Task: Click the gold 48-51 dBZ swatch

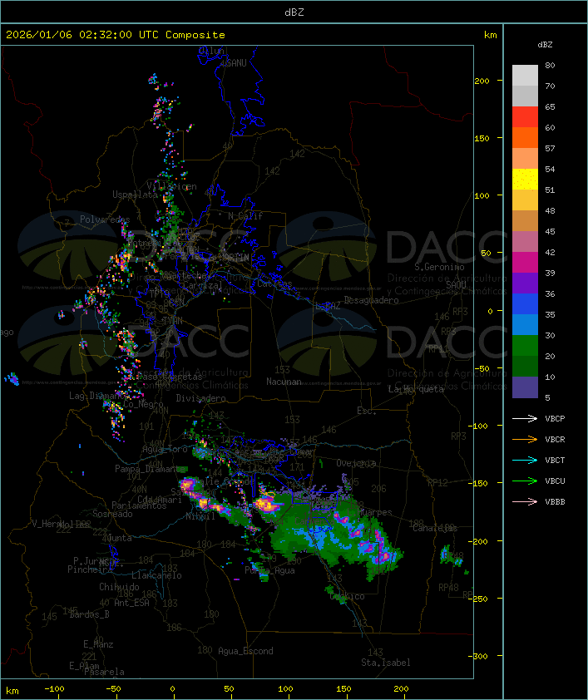Action: tap(525, 200)
